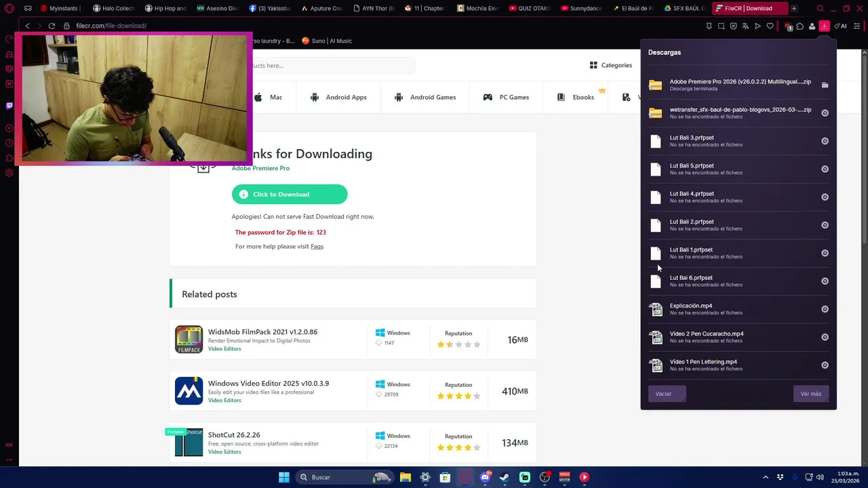Open the Windows Start menu

(x=284, y=477)
